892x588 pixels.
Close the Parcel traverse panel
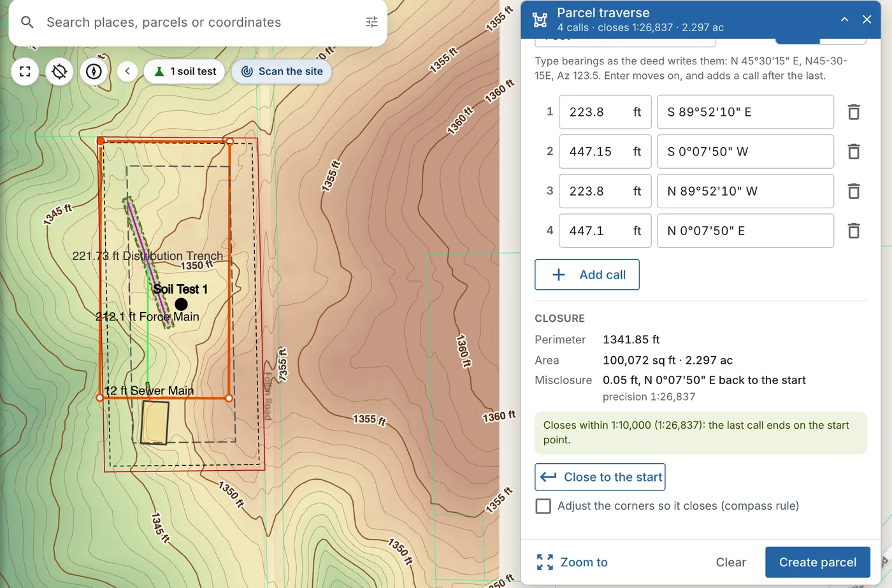tap(867, 19)
